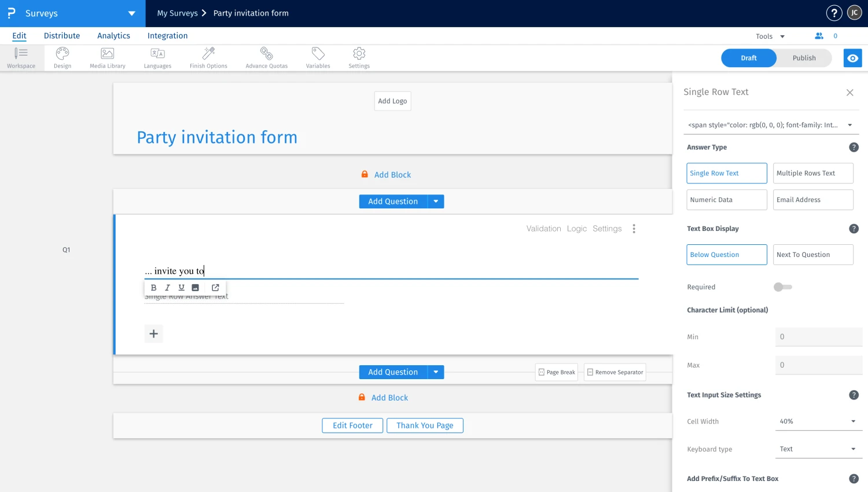
Task: Open the Variables panel
Action: pos(317,57)
